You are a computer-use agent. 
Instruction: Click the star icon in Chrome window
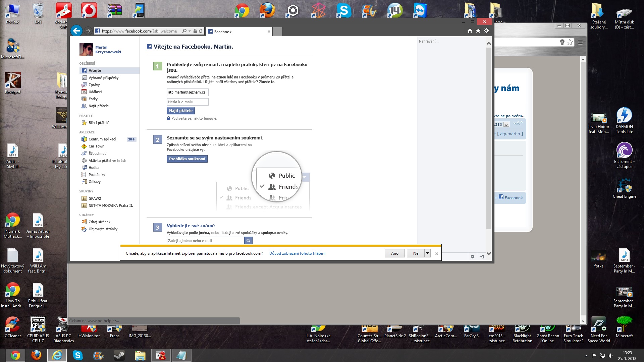click(570, 42)
